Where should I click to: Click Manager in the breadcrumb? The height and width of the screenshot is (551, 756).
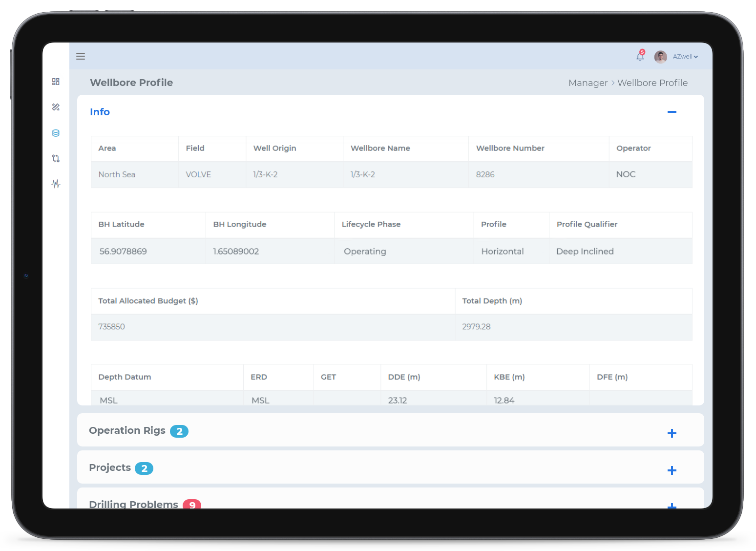coord(588,83)
